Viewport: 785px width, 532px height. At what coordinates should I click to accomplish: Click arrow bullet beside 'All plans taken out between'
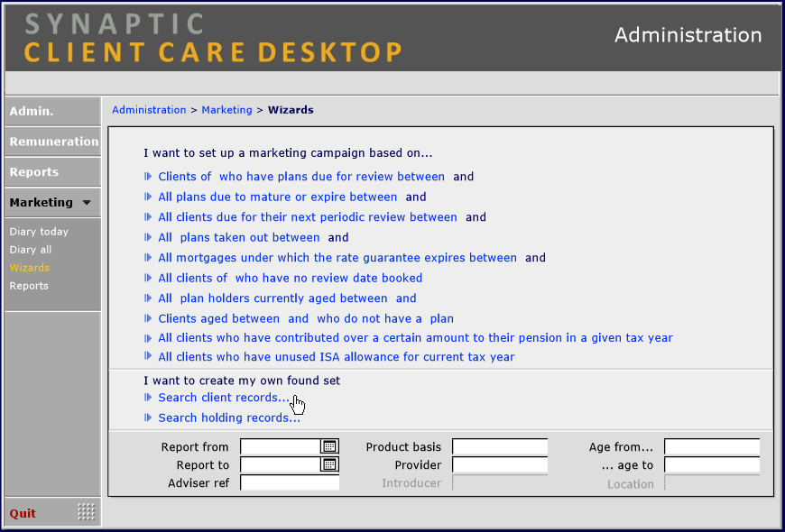pyautogui.click(x=148, y=237)
